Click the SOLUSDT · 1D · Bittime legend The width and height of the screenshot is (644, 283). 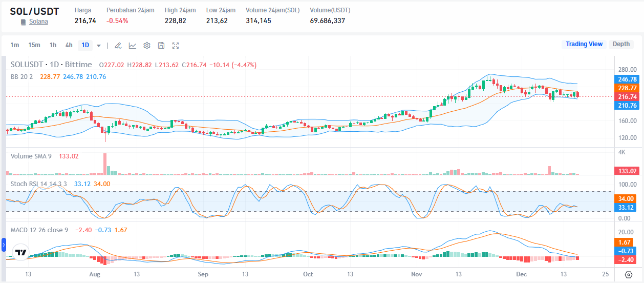click(51, 65)
